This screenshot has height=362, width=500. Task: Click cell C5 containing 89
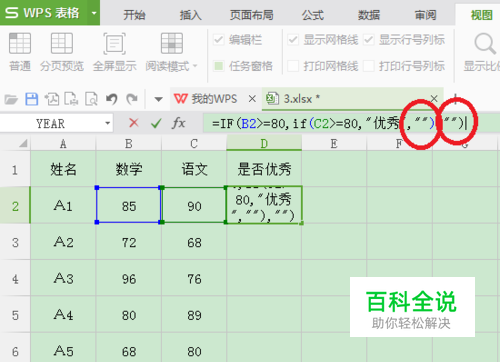[x=194, y=315]
